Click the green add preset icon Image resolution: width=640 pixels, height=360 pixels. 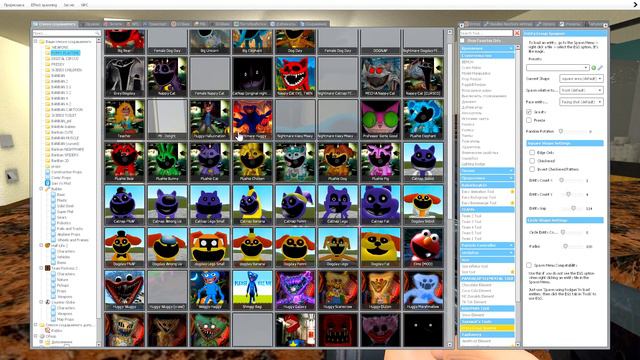click(594, 68)
